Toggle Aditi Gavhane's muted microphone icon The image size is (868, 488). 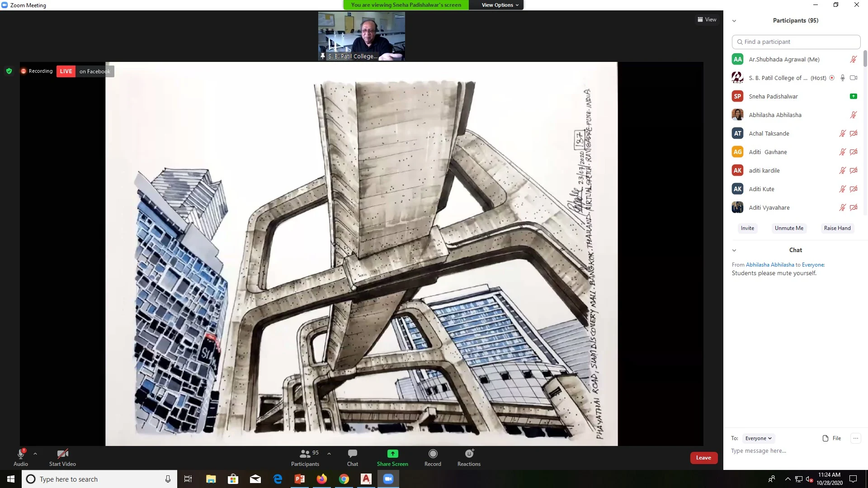tap(843, 152)
